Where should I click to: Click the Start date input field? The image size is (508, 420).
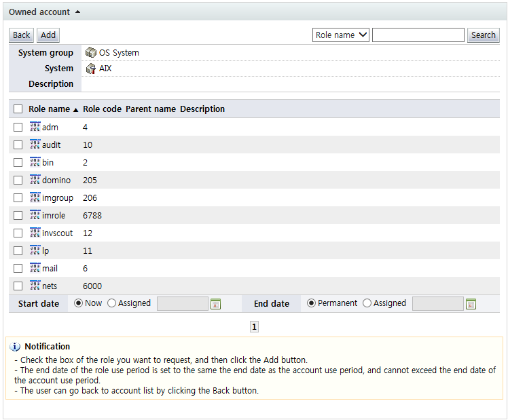(183, 303)
